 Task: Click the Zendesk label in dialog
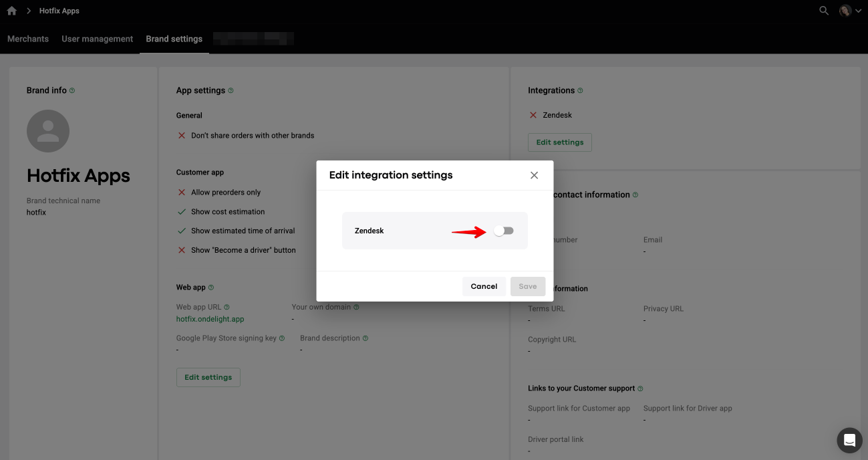pyautogui.click(x=369, y=231)
